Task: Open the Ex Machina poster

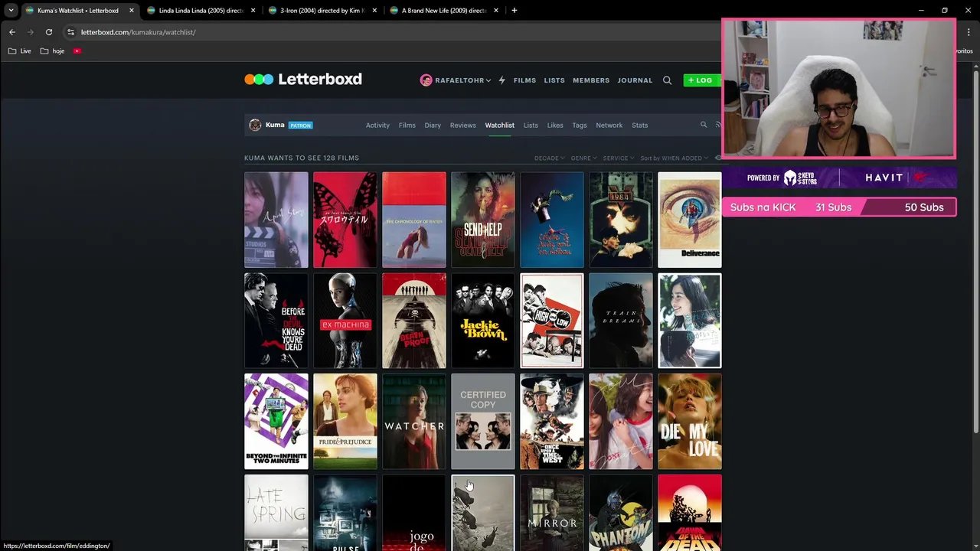Action: pyautogui.click(x=345, y=321)
